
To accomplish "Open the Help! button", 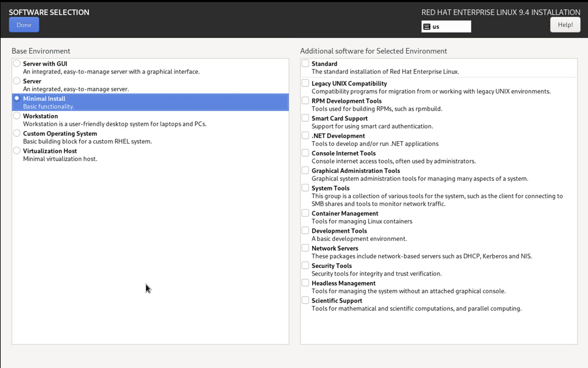I will [565, 25].
